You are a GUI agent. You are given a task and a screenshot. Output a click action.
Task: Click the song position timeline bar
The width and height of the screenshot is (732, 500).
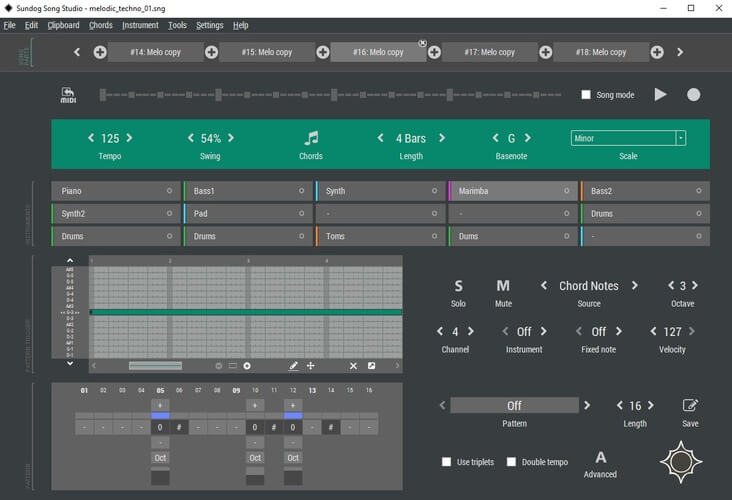point(331,95)
